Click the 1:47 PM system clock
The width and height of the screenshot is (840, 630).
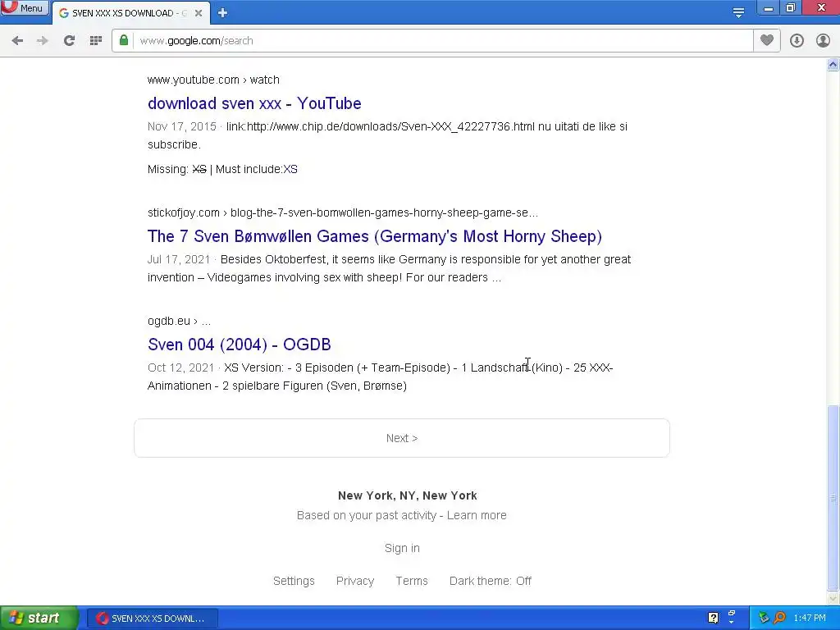tap(810, 619)
